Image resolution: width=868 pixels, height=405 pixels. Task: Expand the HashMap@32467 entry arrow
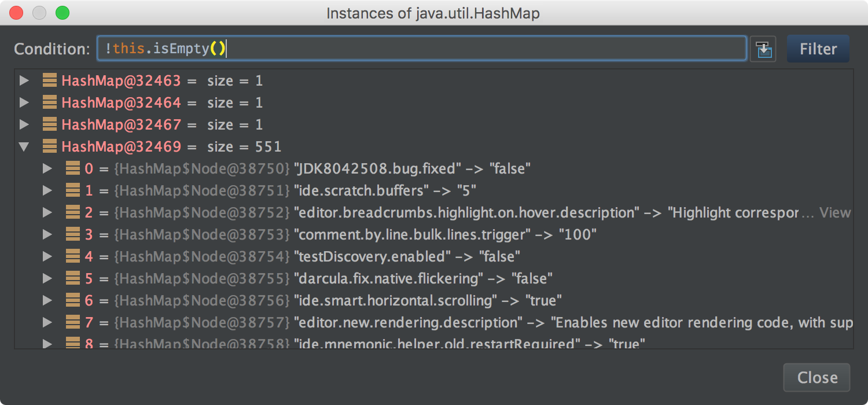click(24, 125)
